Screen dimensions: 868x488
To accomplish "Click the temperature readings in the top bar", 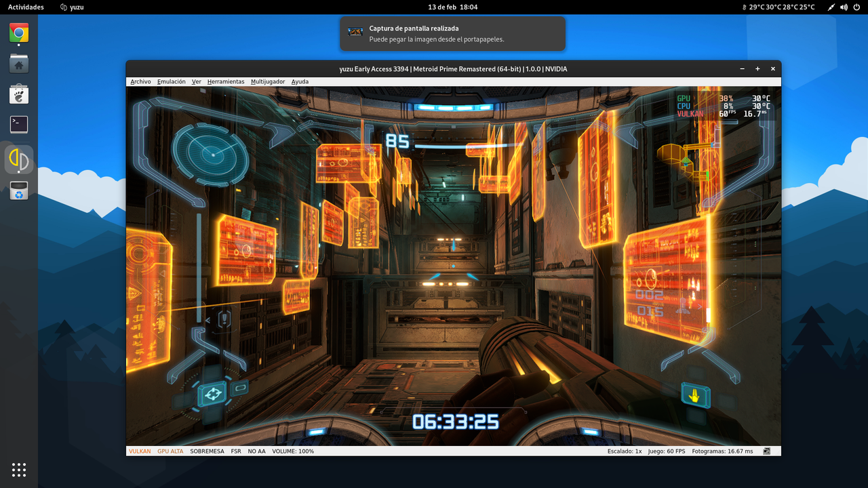I will (780, 7).
